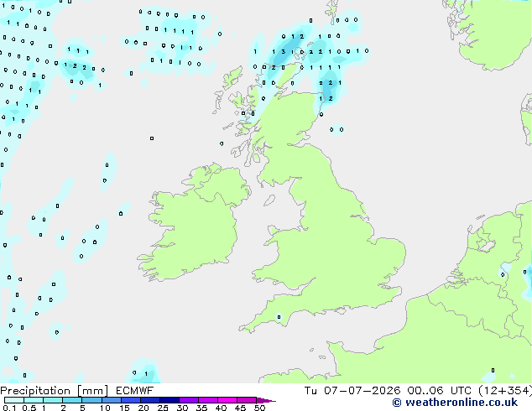The height and width of the screenshot is (411, 532).
Task: Click the legend label '25'
Action: 163,408
